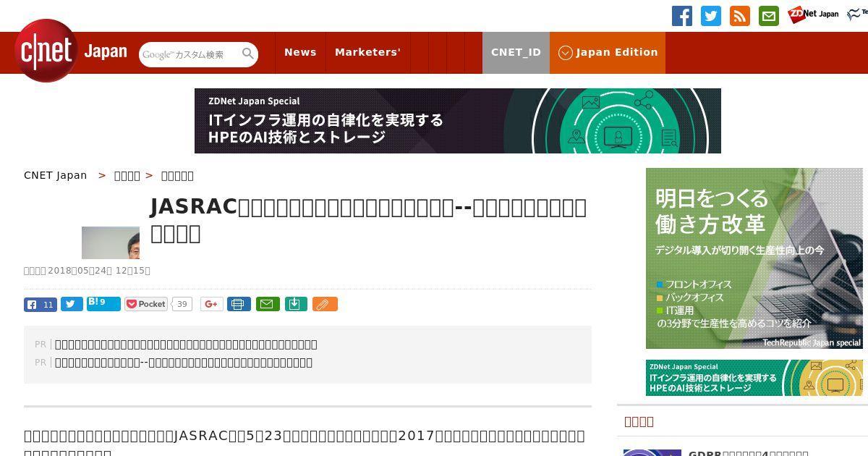Open the HPE AI storage banner ad
The width and height of the screenshot is (868, 456).
tap(458, 121)
